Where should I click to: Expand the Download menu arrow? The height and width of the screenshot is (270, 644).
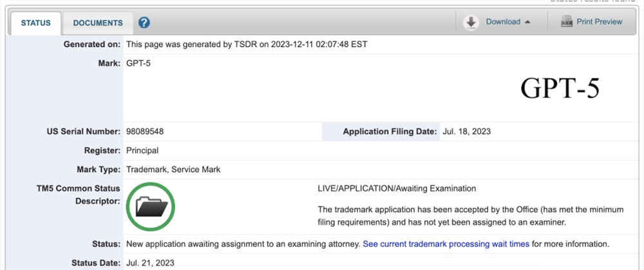coord(528,22)
